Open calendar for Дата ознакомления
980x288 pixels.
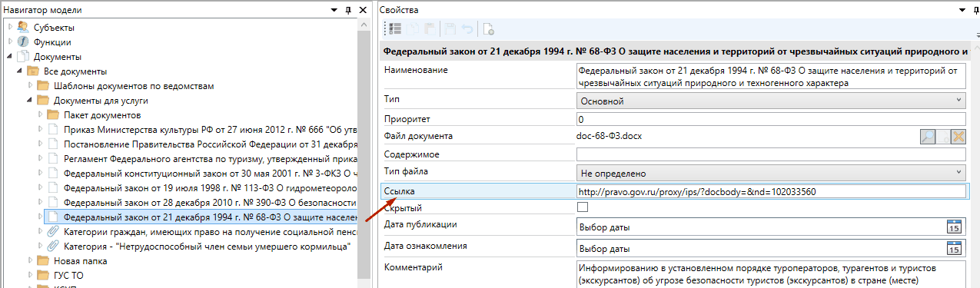(954, 248)
